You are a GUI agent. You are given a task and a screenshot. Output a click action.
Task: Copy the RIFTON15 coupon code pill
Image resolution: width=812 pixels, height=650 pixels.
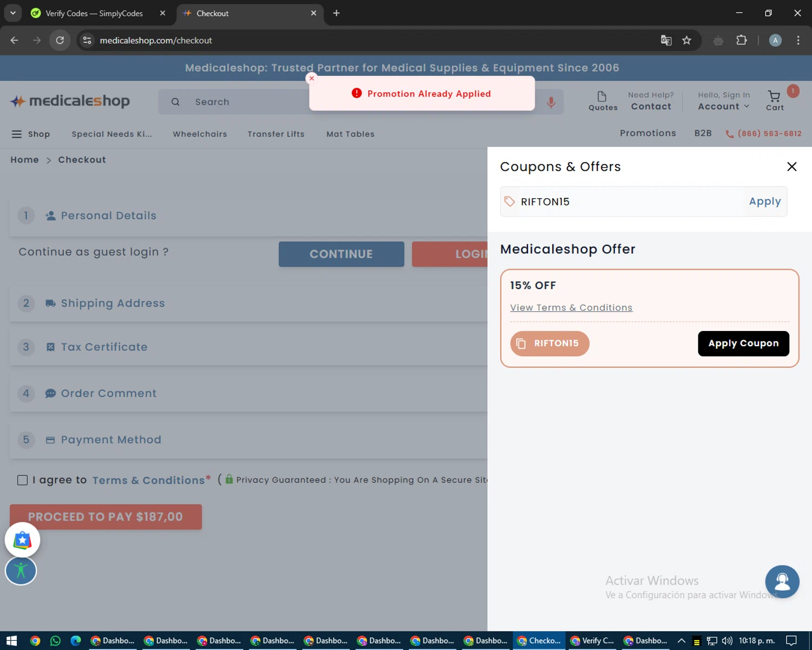pyautogui.click(x=549, y=343)
